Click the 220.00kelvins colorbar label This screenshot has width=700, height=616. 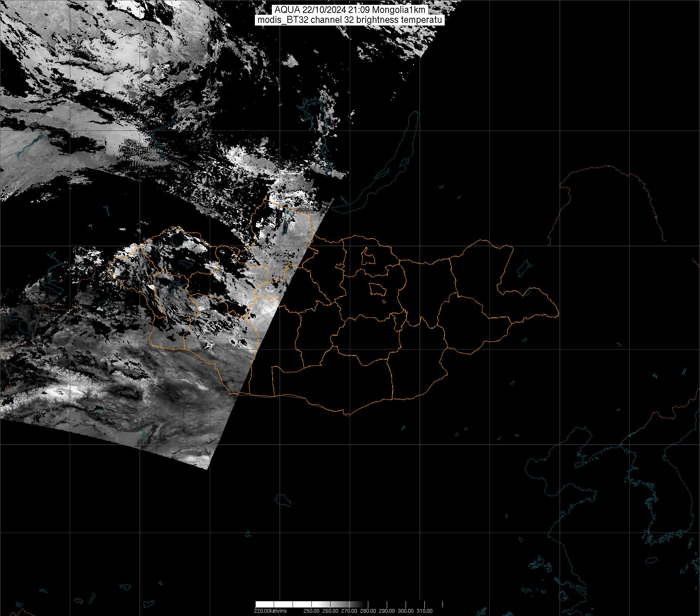[x=270, y=611]
